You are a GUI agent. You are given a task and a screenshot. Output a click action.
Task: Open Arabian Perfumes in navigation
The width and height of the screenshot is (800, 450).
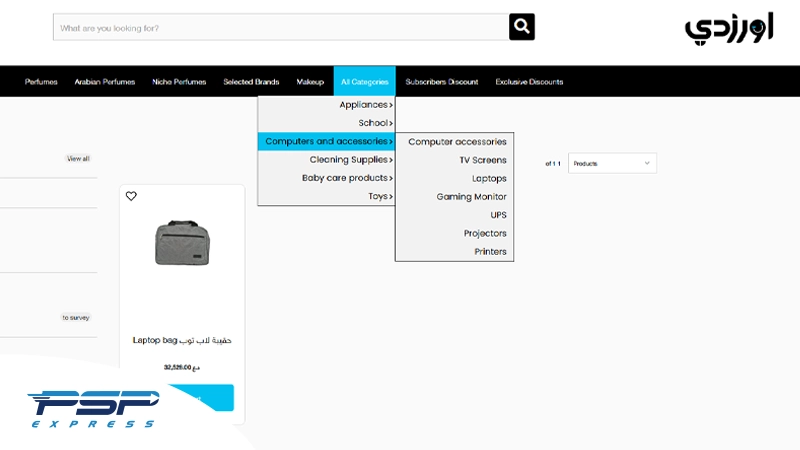[105, 82]
